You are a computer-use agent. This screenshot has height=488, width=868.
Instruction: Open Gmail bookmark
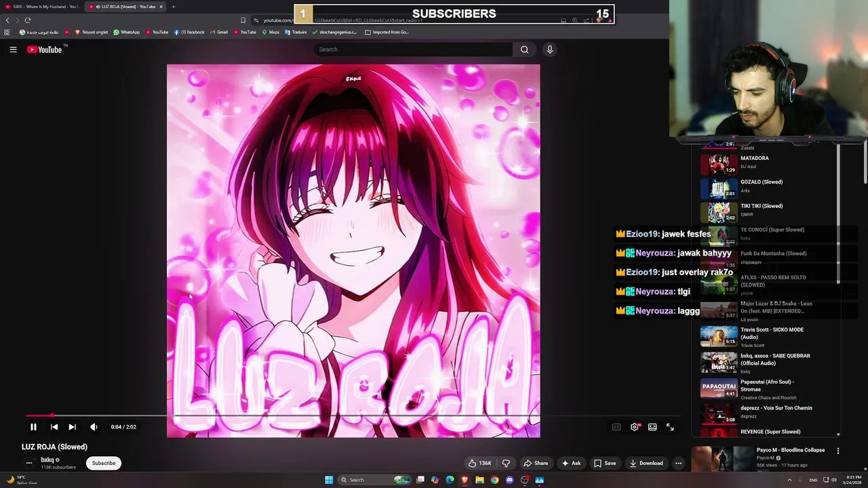coord(219,32)
